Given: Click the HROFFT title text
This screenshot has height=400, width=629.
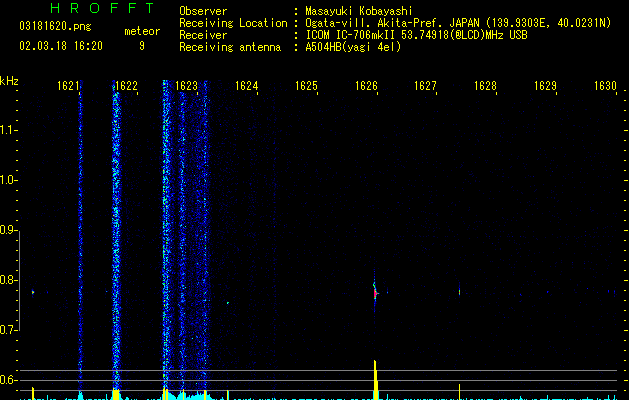Looking at the screenshot, I should [103, 8].
